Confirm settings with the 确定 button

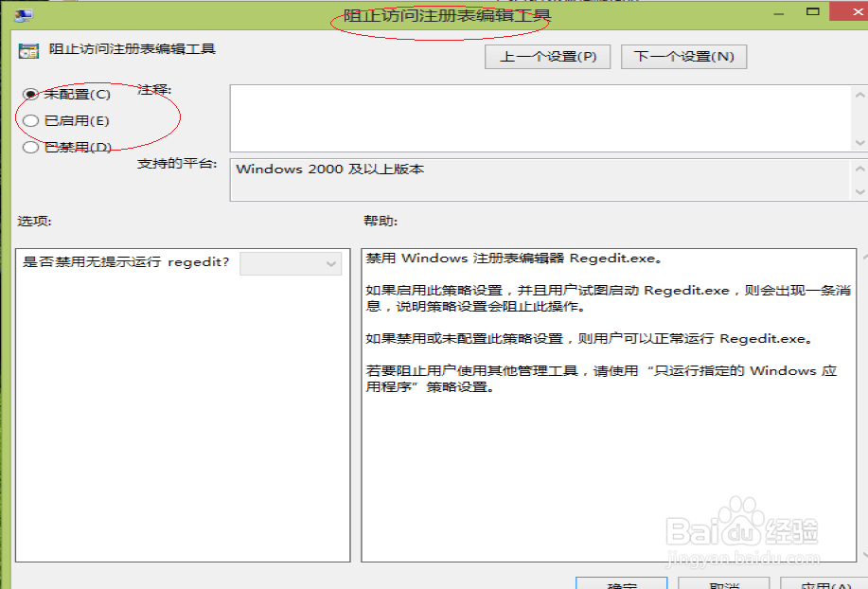tap(620, 583)
